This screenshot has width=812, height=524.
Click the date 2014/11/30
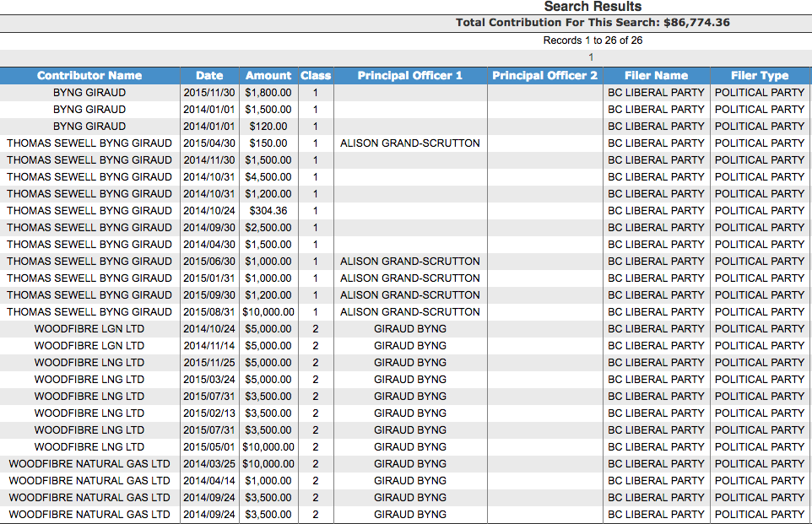point(209,160)
